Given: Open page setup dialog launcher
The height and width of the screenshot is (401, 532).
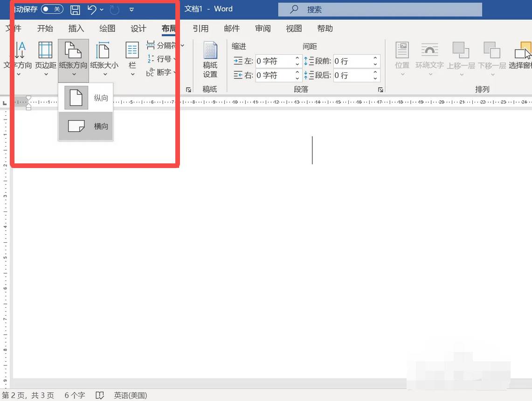Looking at the screenshot, I should pos(189,90).
